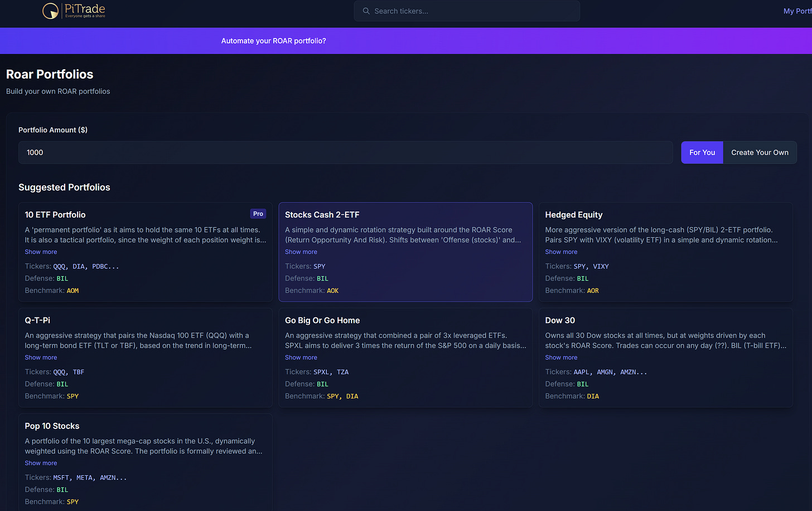Click the Suggested Portfolios heading
This screenshot has width=812, height=511.
tap(64, 187)
